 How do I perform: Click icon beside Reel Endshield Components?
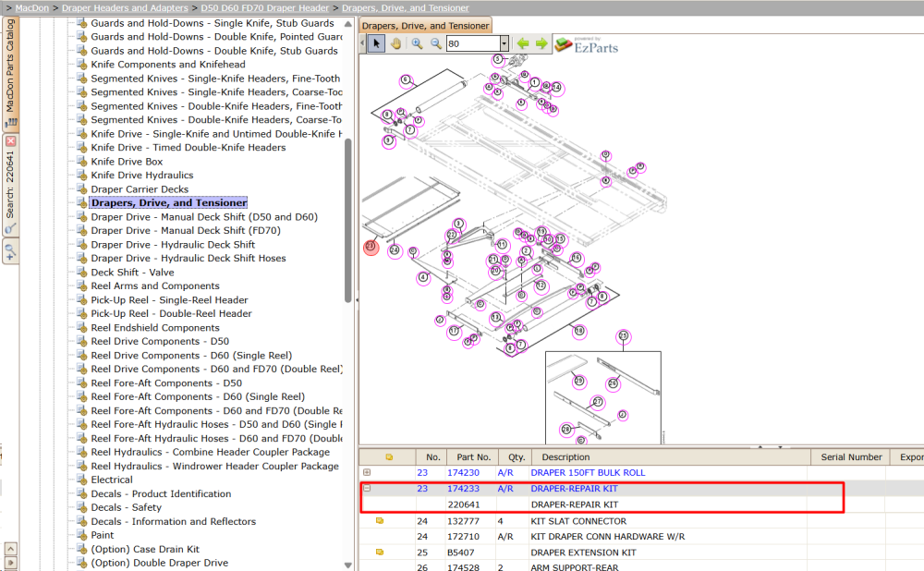[x=82, y=328]
